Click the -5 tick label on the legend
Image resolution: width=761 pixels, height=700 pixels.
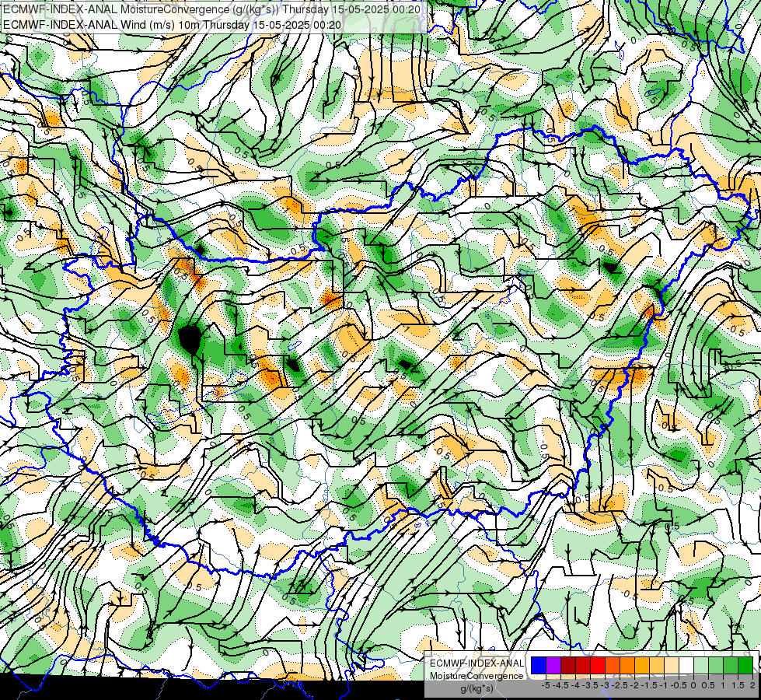pos(546,685)
